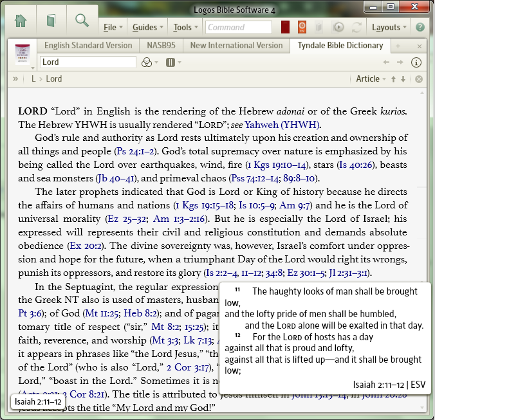Follow the Lk 7:13 link

198,340
